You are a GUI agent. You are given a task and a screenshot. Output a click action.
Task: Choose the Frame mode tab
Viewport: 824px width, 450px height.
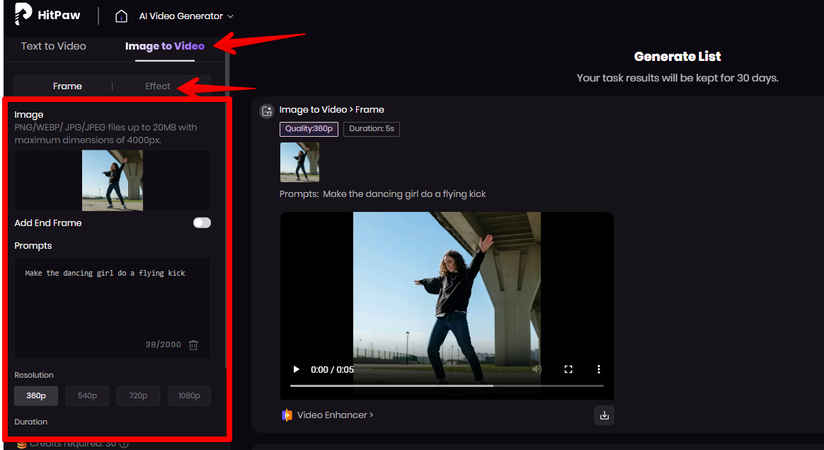[x=67, y=86]
